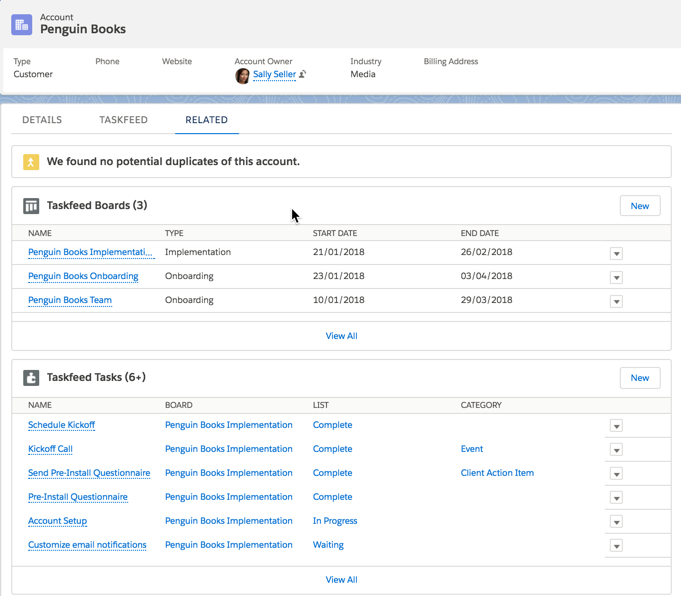Expand row menu for Pre-Install Questionnaire
Screen dimensions: 681x596
click(616, 497)
